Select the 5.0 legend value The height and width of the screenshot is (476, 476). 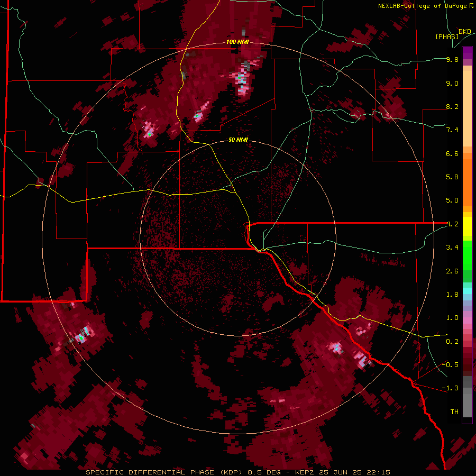point(452,200)
